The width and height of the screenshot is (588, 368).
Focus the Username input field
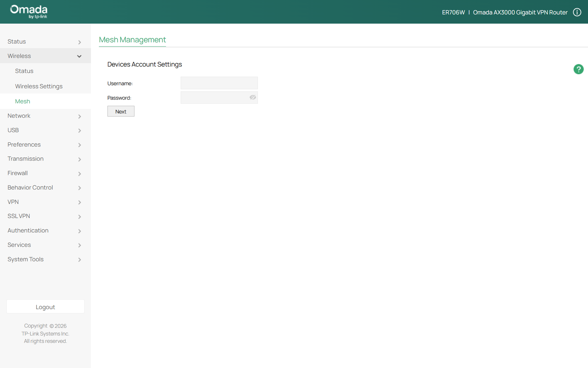pos(219,83)
